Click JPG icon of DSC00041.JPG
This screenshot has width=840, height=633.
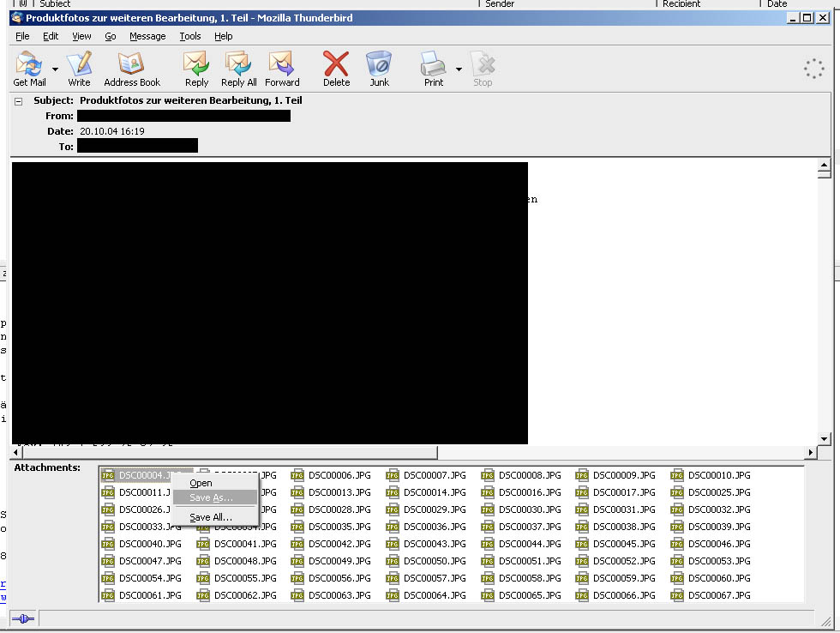203,544
